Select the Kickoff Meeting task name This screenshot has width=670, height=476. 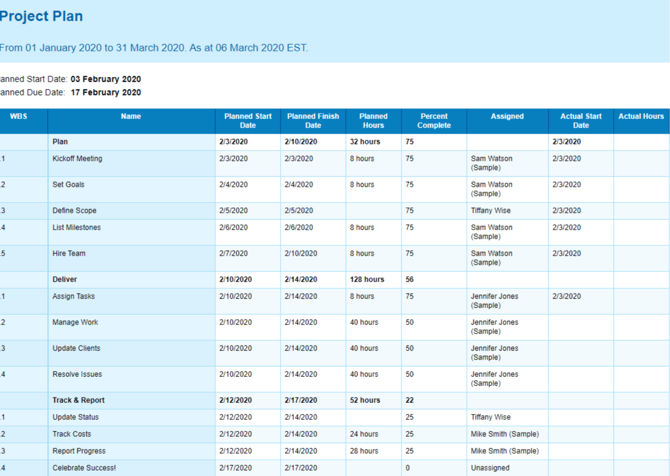tap(77, 159)
